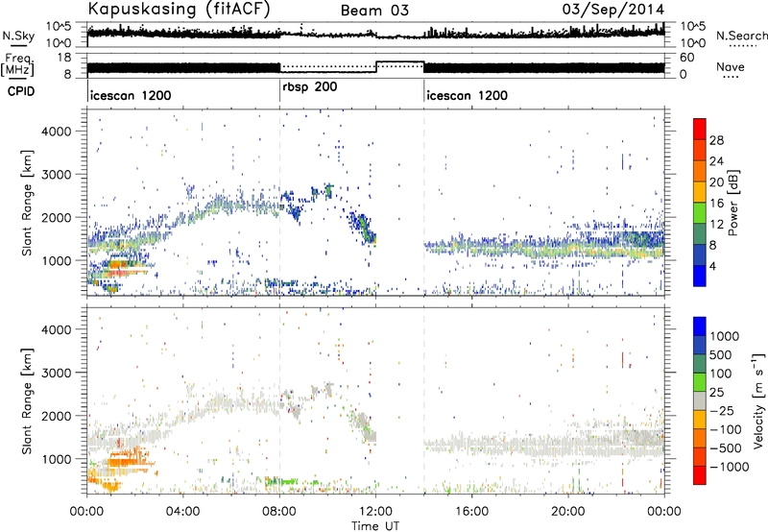The width and height of the screenshot is (768, 532).
Task: Click the 'Kapuskasing (fitACF)' title text
Action: pos(179,9)
